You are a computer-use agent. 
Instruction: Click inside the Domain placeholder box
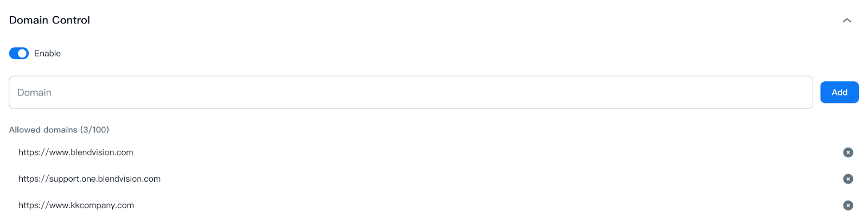(x=410, y=92)
